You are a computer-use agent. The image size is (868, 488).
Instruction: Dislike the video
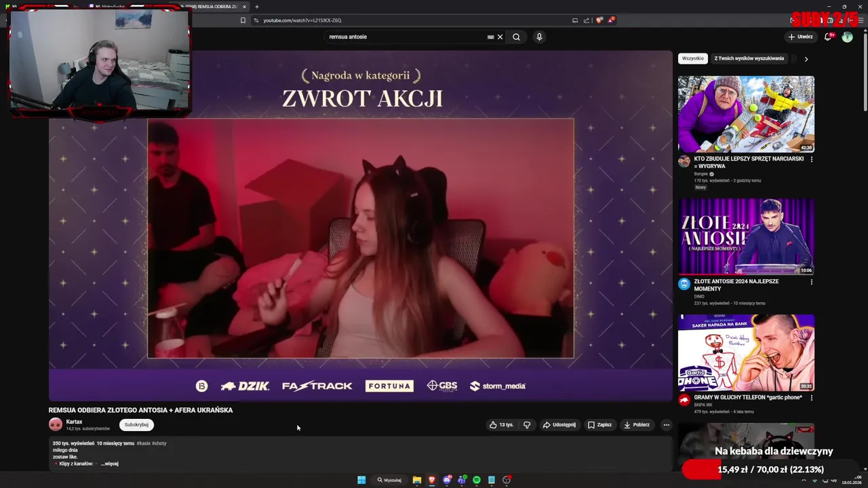click(527, 425)
